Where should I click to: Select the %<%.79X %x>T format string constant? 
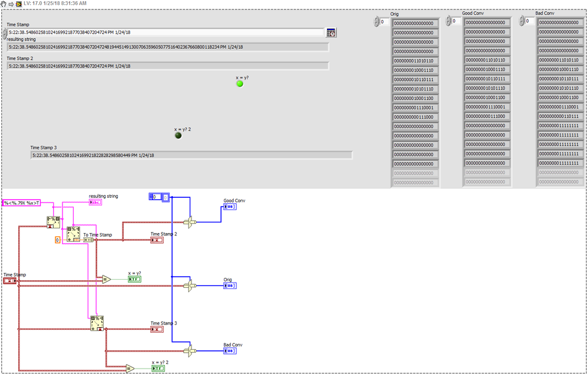click(x=21, y=203)
